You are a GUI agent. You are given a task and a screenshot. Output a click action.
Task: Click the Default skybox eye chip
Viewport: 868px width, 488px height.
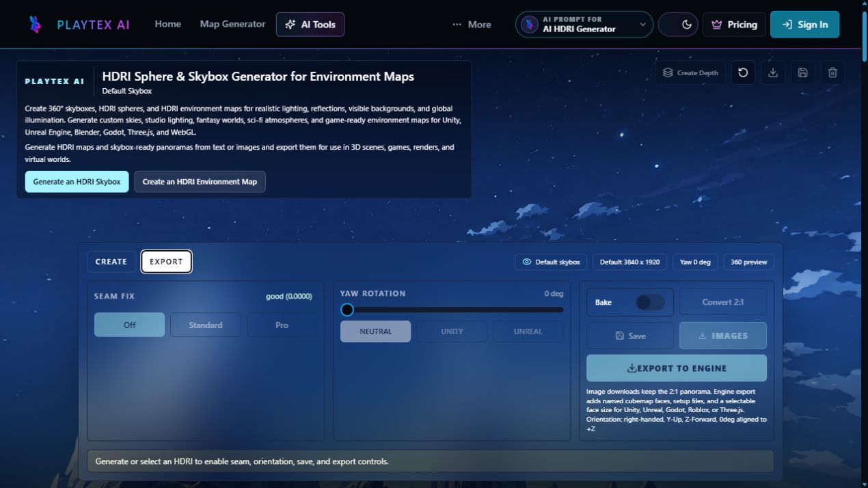point(551,262)
